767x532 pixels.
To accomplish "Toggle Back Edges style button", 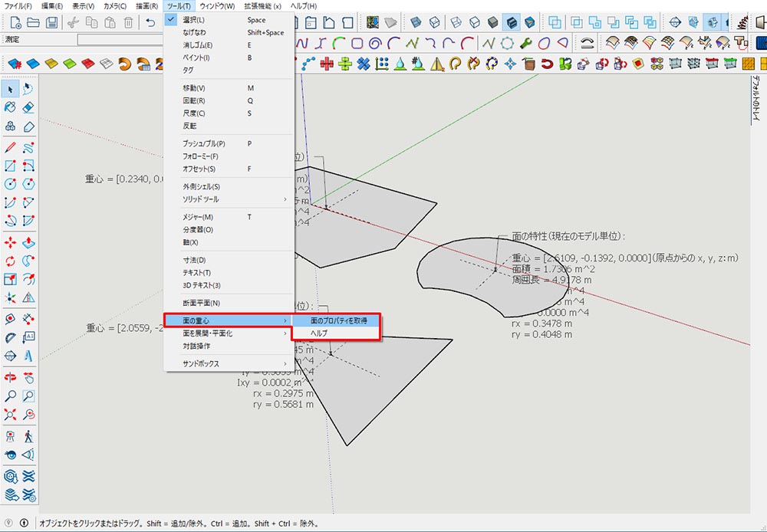I will [434, 22].
